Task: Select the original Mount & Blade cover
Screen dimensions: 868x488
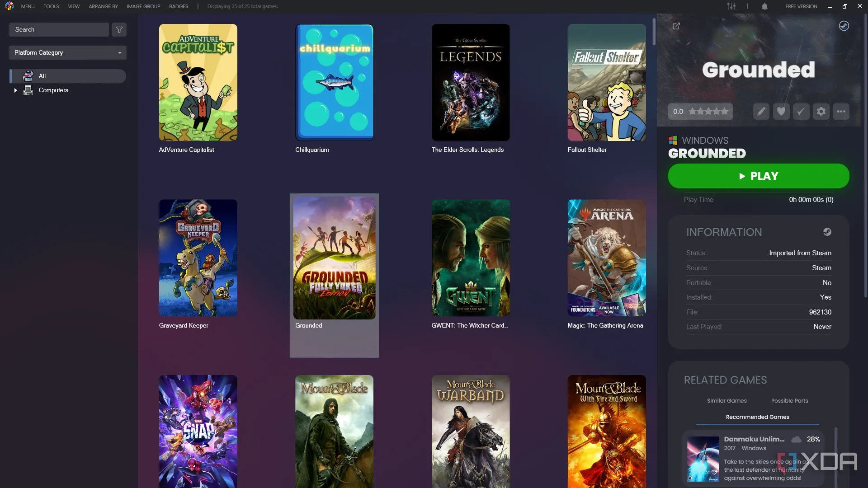Action: click(335, 432)
